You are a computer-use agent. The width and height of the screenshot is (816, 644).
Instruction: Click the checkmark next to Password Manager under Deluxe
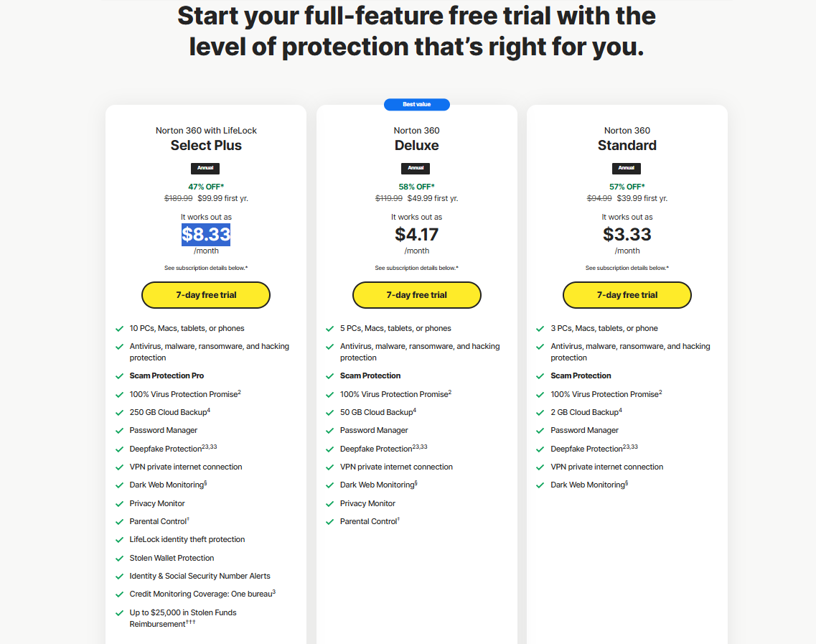pos(330,430)
